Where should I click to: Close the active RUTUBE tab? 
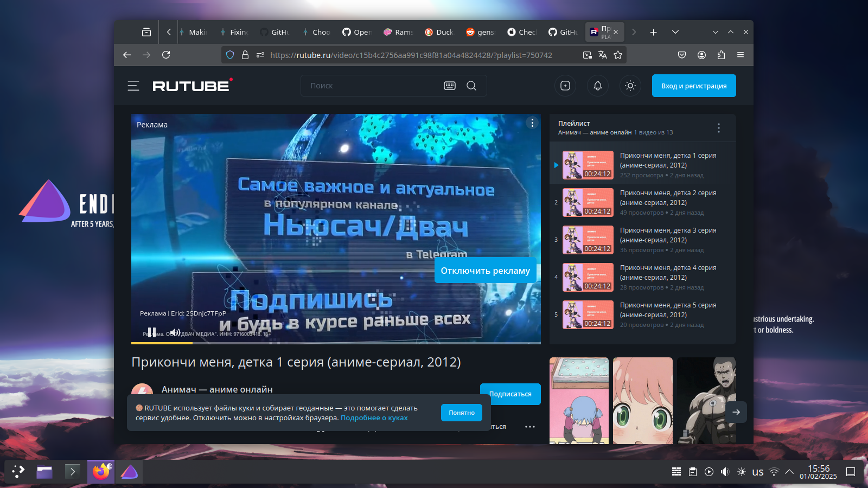tap(616, 32)
